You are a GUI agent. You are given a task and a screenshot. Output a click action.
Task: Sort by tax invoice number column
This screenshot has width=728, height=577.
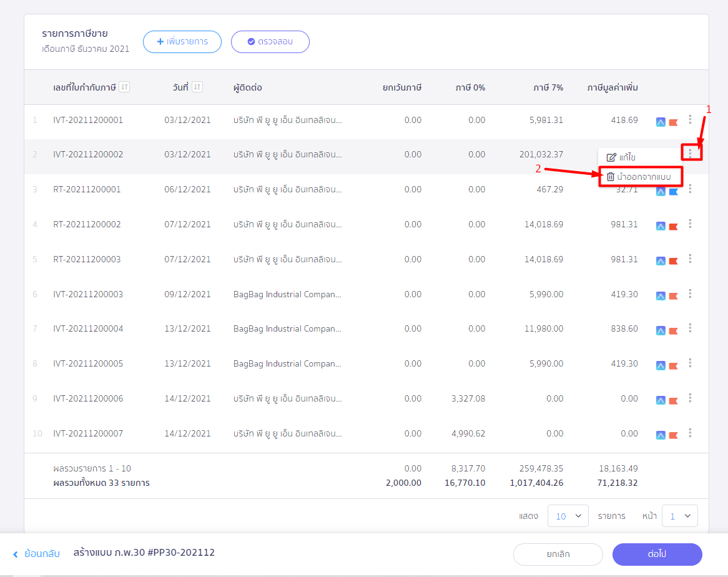(124, 87)
